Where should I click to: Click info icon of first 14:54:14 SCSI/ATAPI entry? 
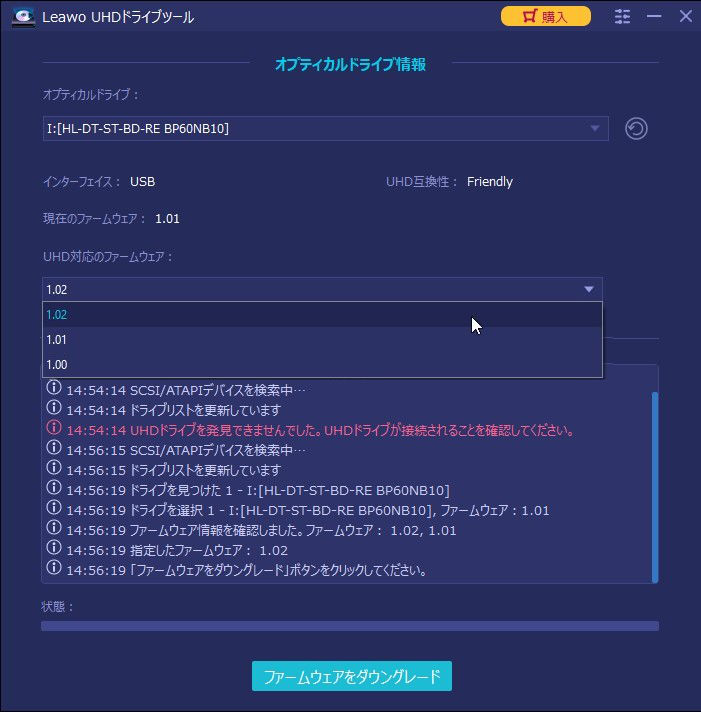[x=54, y=388]
